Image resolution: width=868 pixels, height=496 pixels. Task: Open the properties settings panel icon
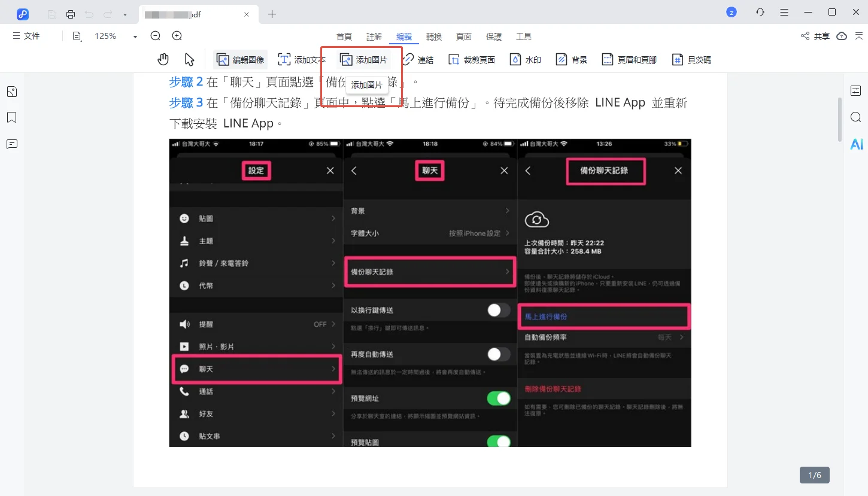click(856, 90)
